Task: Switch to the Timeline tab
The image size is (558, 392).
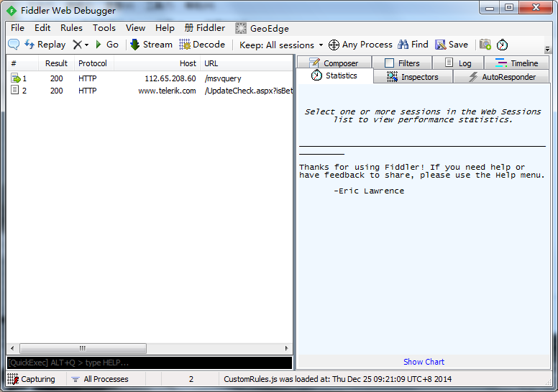Action: pos(516,63)
